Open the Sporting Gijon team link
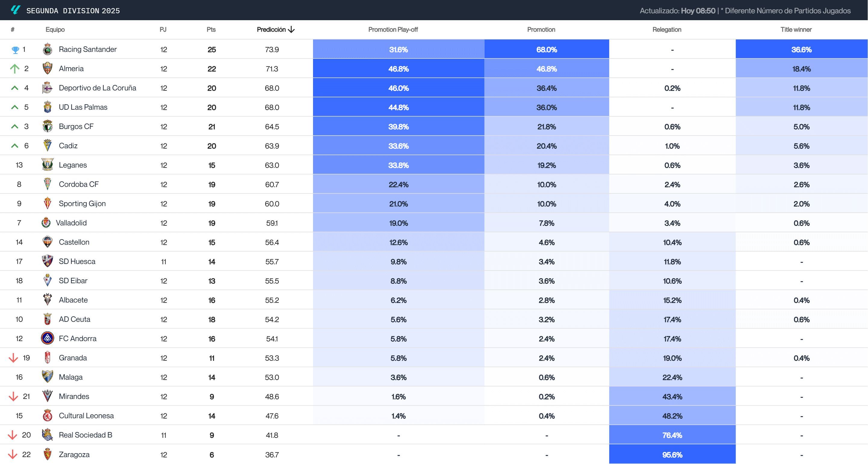The image size is (868, 464). point(82,204)
